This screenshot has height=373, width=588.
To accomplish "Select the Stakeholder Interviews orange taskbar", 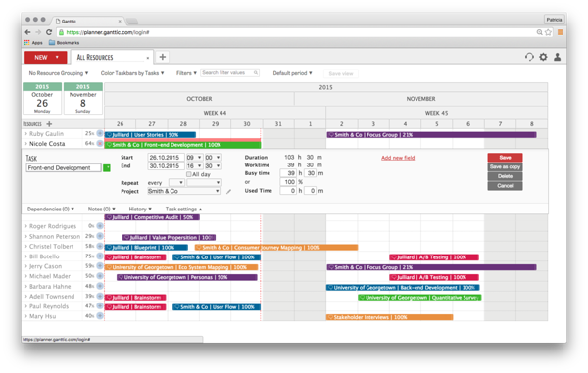I will (390, 317).
